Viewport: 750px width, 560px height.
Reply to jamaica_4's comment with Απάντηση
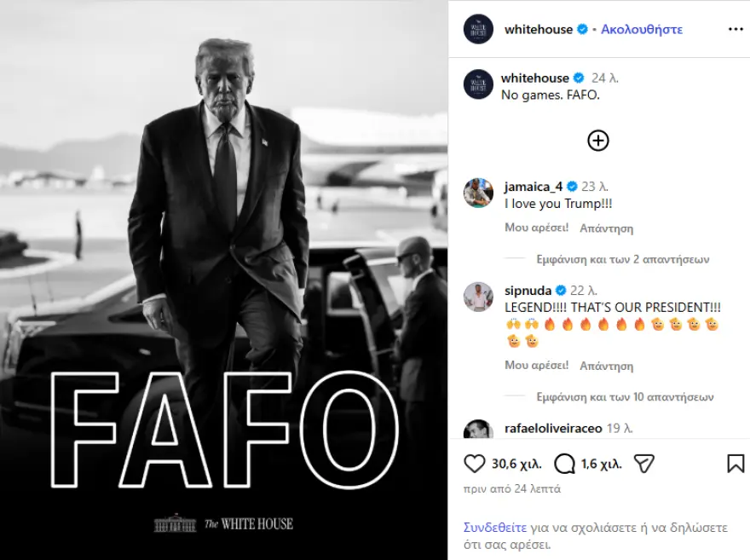click(x=607, y=228)
